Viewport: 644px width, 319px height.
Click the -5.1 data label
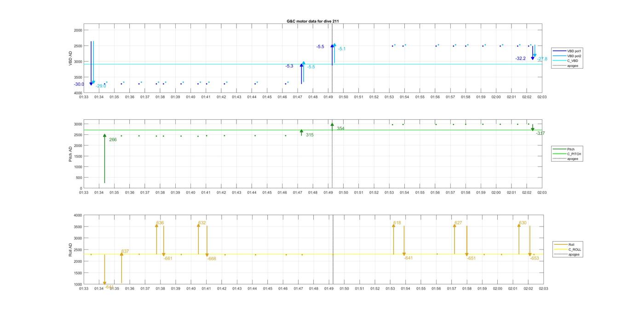(x=342, y=49)
